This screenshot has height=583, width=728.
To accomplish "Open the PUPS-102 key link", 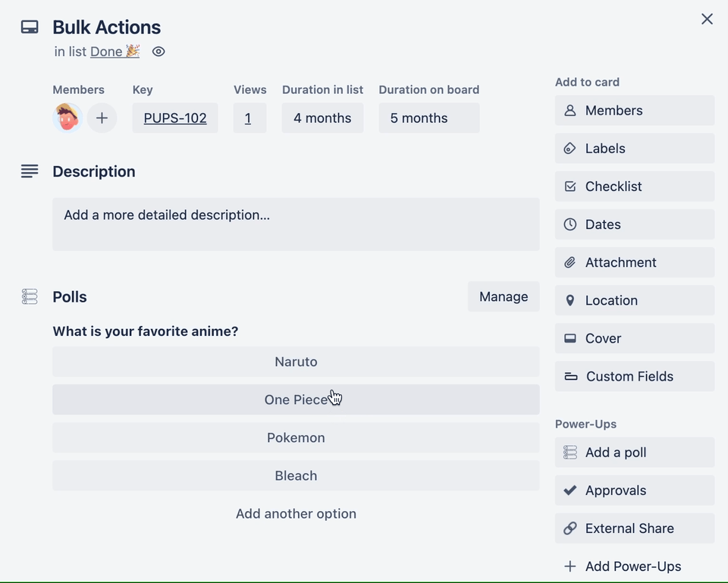I will click(175, 118).
